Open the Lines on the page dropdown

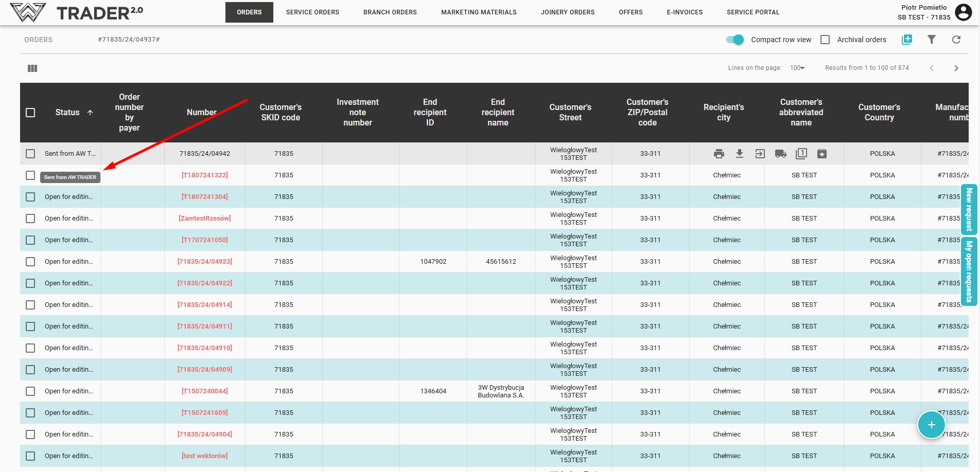pos(797,68)
